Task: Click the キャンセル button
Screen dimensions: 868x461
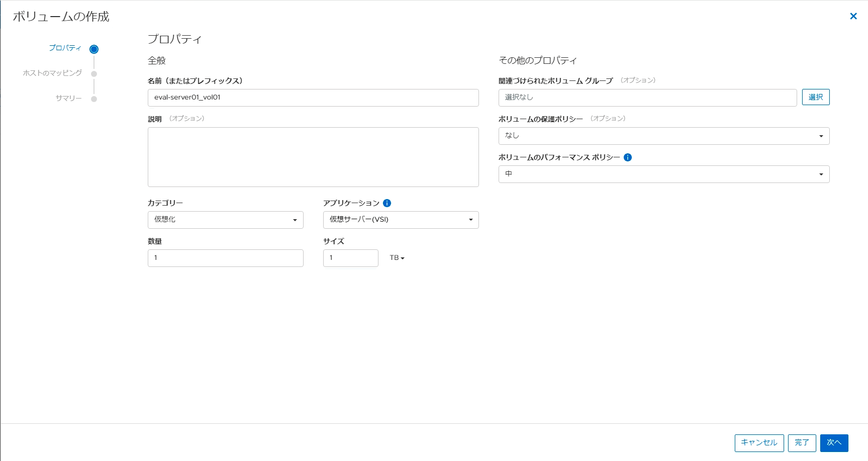Action: pos(759,443)
